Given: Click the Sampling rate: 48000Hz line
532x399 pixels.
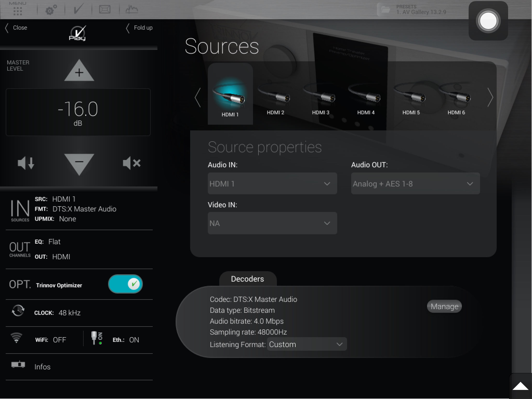Looking at the screenshot, I should click(248, 332).
